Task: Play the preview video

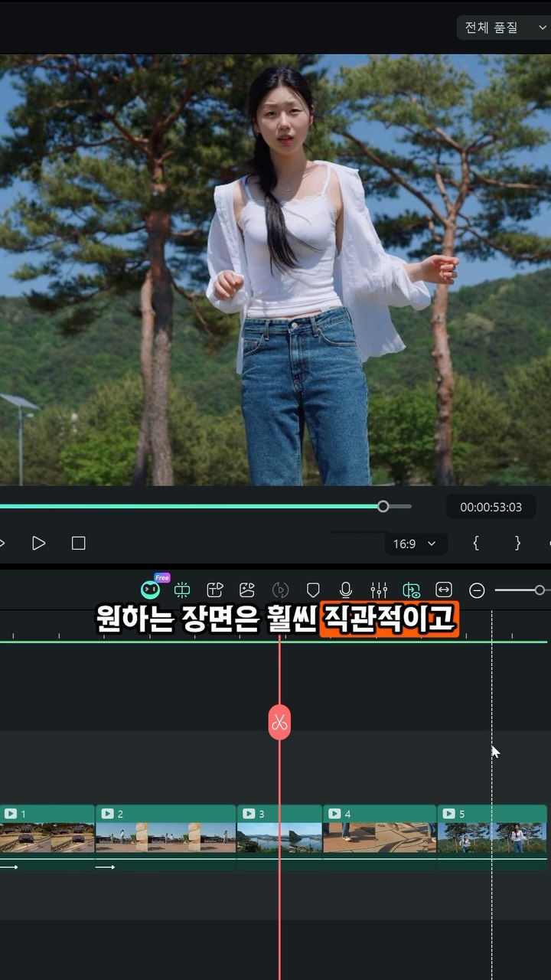Action: click(38, 543)
